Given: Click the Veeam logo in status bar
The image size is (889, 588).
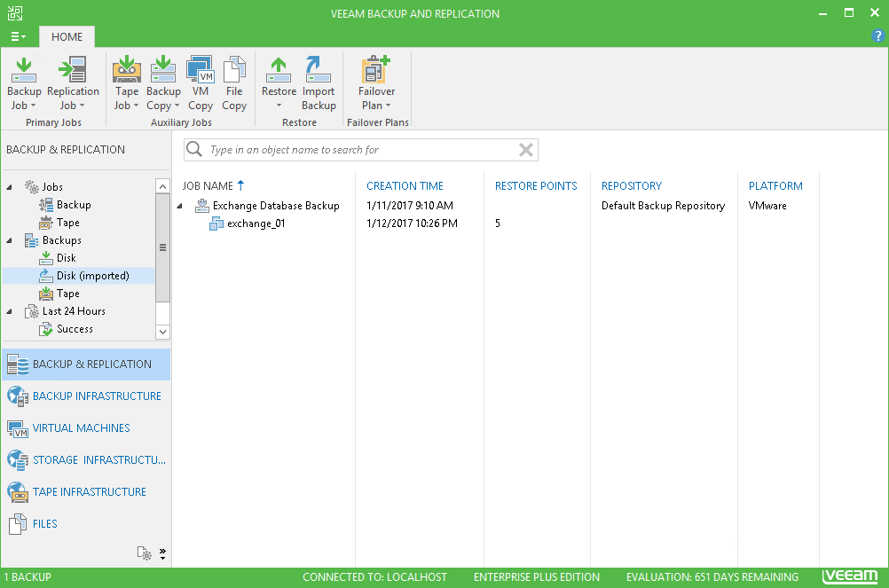Looking at the screenshot, I should pyautogui.click(x=850, y=576).
